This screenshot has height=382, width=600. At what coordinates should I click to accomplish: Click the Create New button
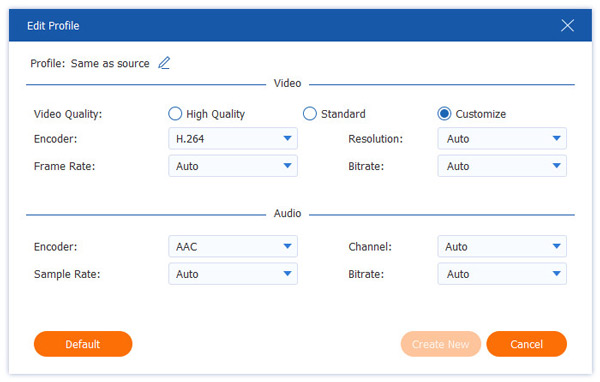coord(440,344)
